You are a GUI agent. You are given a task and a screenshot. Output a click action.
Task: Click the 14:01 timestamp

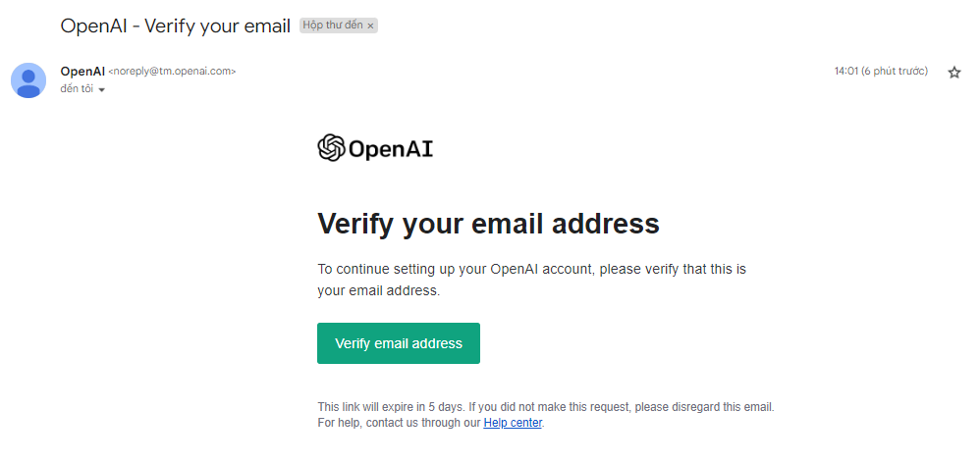point(845,72)
